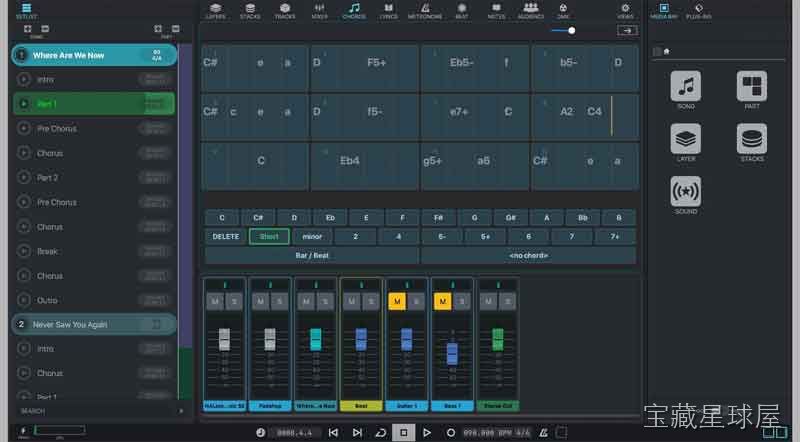The image size is (800, 442).
Task: Toggle the loop cycle button
Action: click(381, 433)
